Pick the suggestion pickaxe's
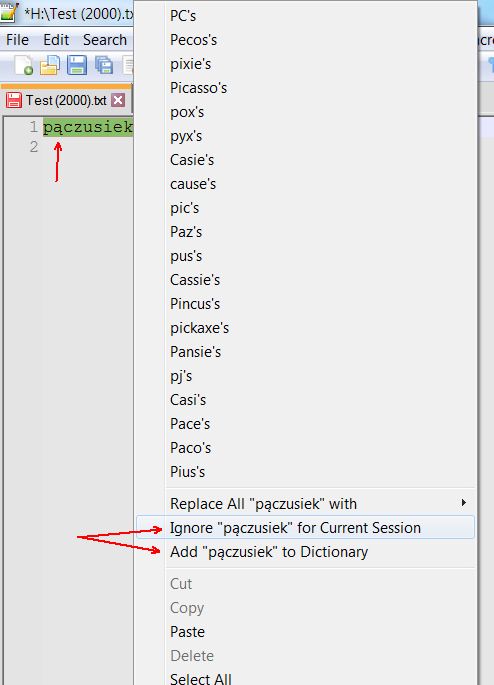This screenshot has width=494, height=685. click(x=305, y=328)
